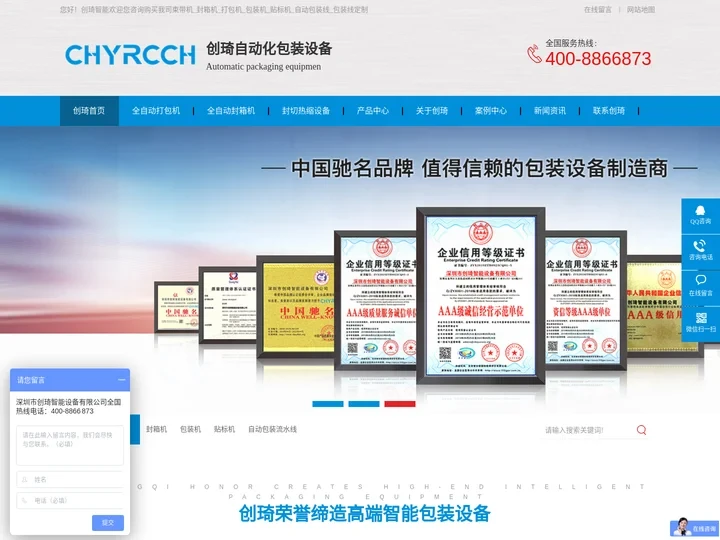Open the 新闻资讯 menu
The height and width of the screenshot is (540, 720).
550,111
